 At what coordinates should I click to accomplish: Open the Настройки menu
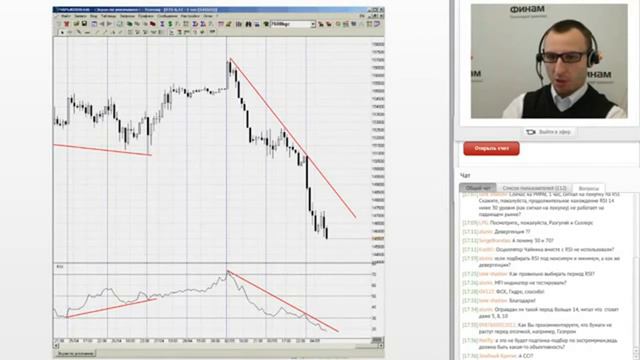tap(190, 16)
